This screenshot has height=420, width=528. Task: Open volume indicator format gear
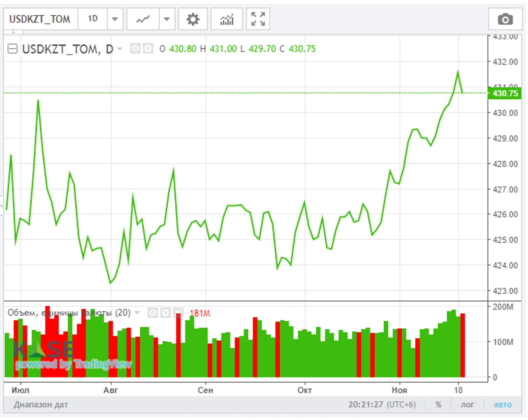[x=165, y=313]
